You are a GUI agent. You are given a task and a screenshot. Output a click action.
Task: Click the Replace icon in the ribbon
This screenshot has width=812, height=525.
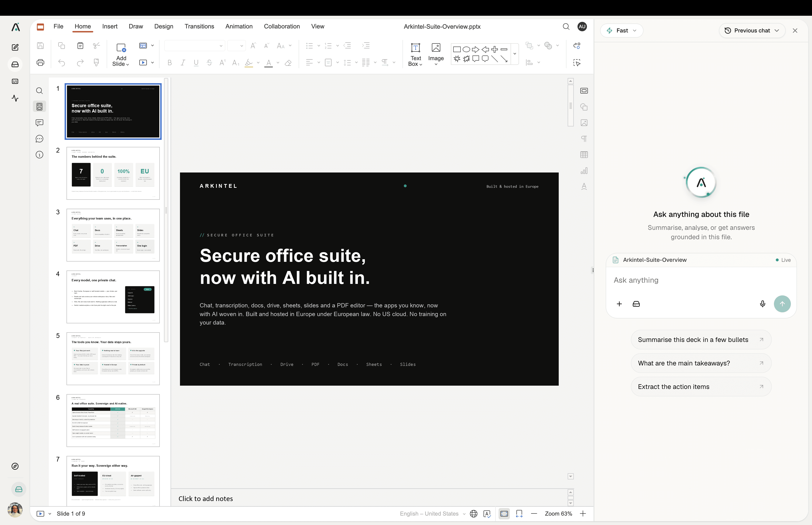tap(577, 46)
